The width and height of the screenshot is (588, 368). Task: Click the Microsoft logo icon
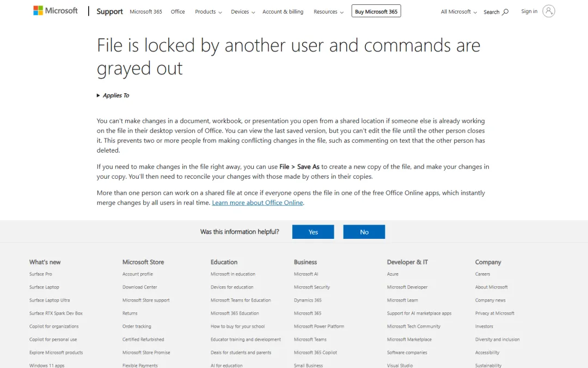coord(38,10)
